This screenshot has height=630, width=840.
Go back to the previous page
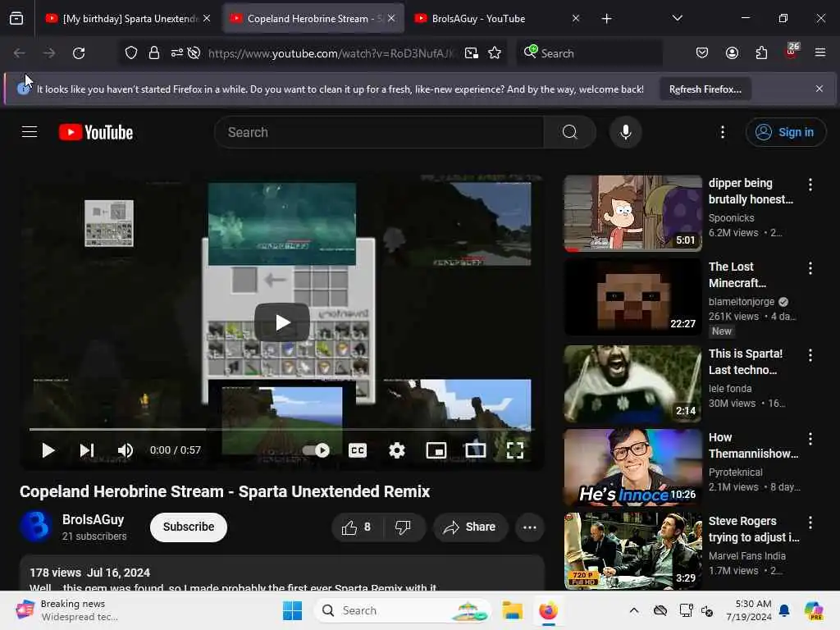click(x=20, y=53)
